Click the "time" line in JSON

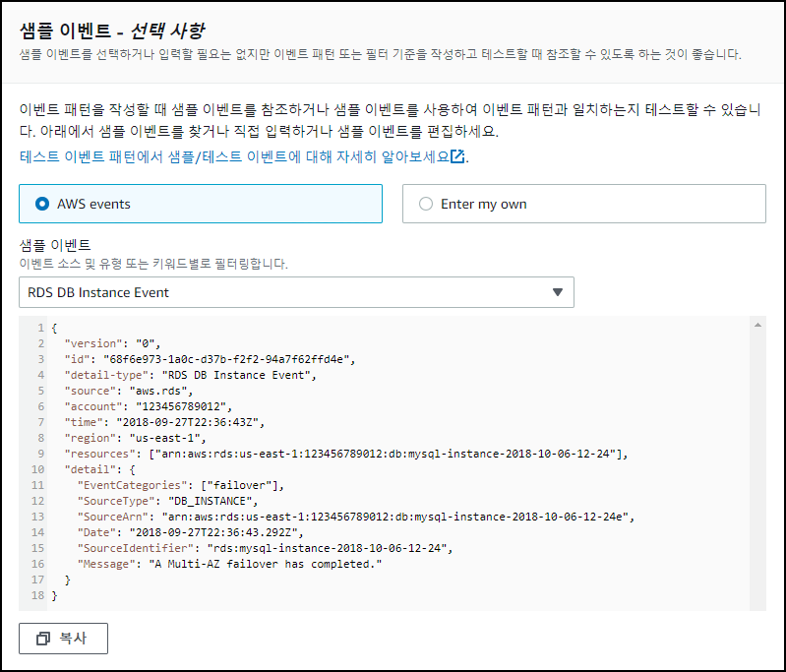coord(164,422)
